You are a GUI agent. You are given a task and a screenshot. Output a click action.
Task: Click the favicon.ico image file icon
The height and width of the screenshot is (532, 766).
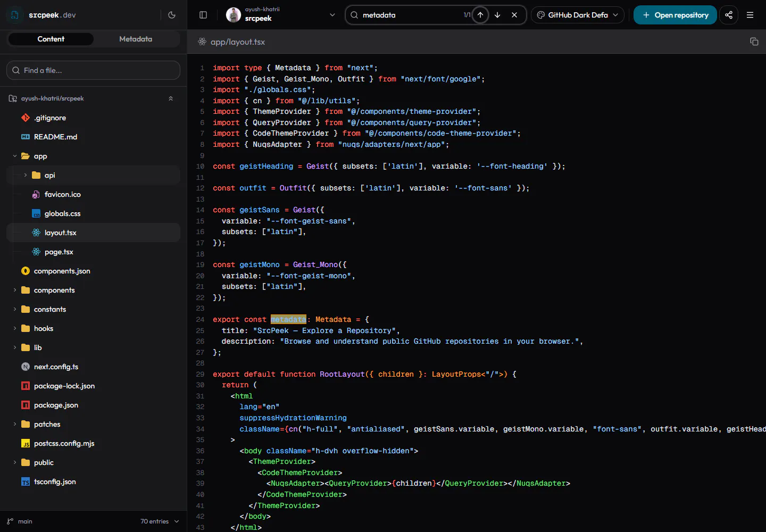(x=36, y=194)
